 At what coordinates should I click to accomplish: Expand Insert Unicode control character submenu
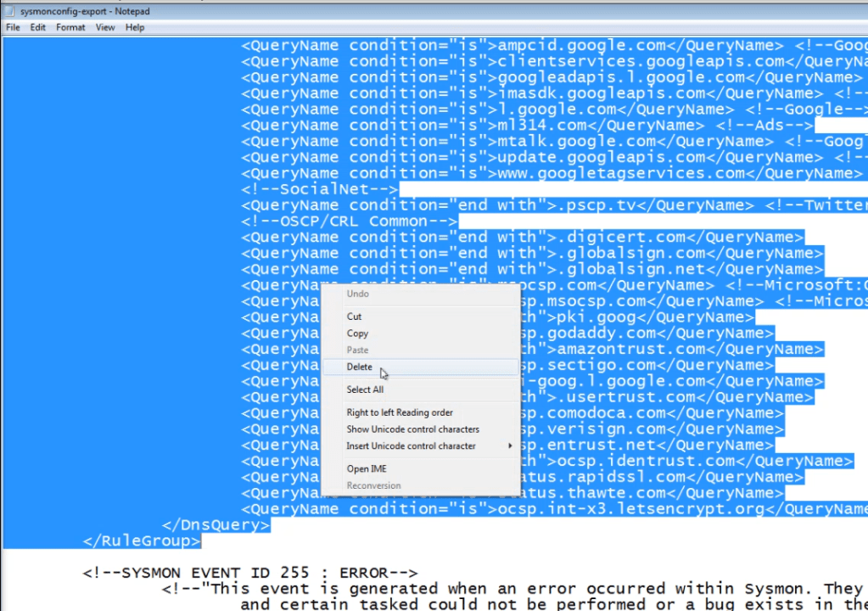[x=411, y=446]
